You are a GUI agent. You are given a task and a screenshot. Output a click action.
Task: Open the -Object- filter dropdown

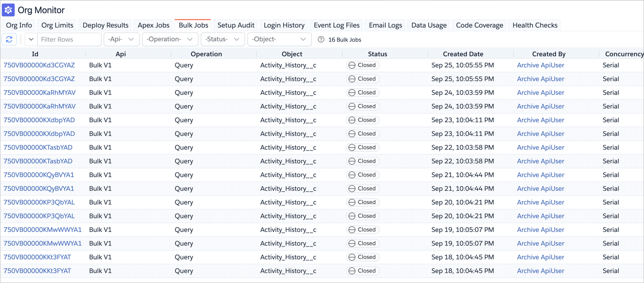(x=279, y=39)
